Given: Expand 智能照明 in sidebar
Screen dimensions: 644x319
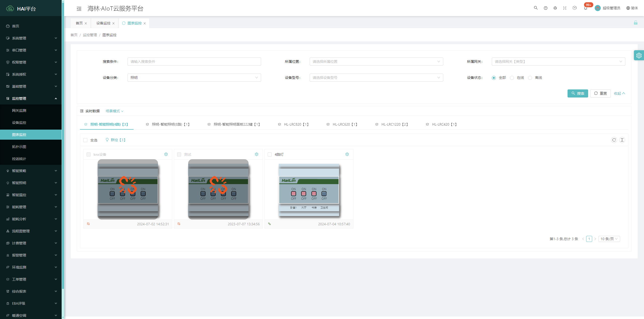Looking at the screenshot, I should tap(31, 183).
